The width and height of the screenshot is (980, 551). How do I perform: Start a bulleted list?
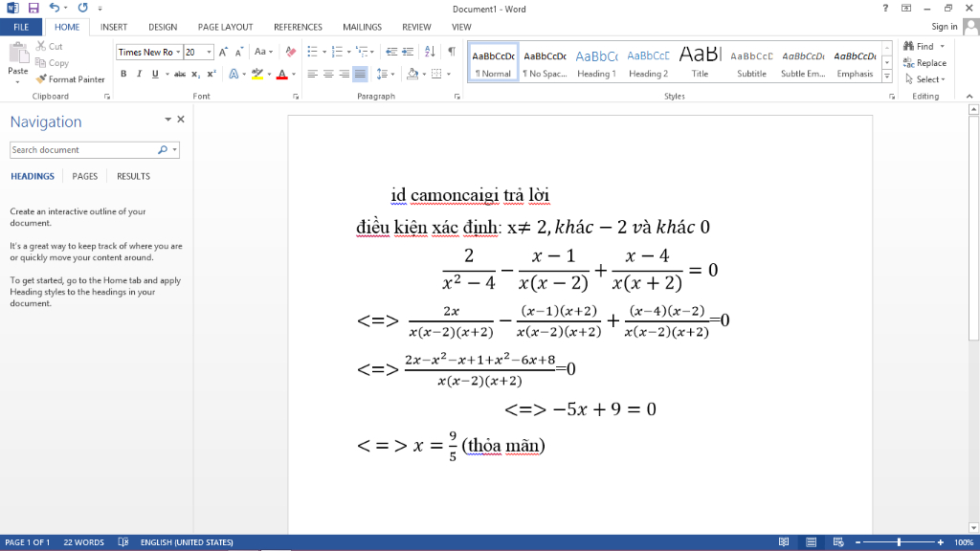[x=313, y=52]
